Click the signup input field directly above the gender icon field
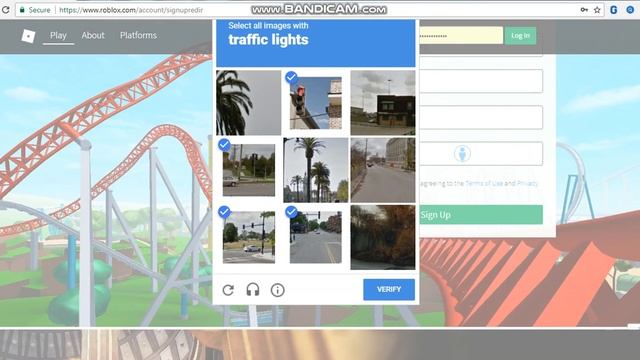 click(x=481, y=117)
